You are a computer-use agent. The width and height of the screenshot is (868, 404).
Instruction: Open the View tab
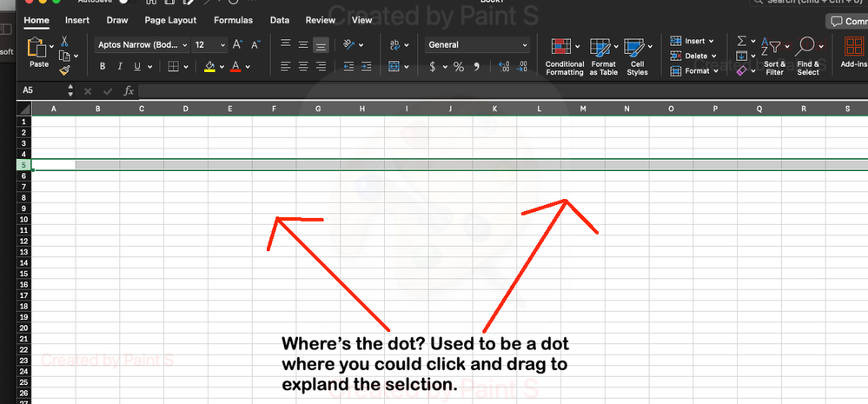361,21
